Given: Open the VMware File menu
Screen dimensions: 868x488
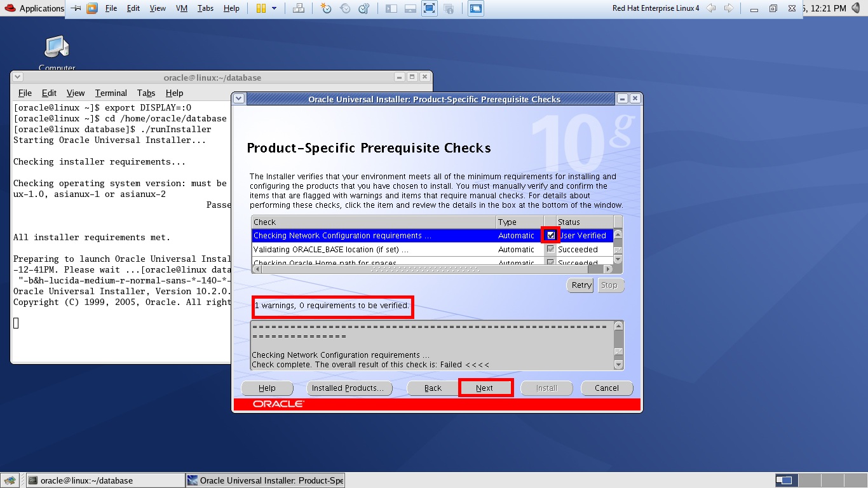Looking at the screenshot, I should (111, 8).
